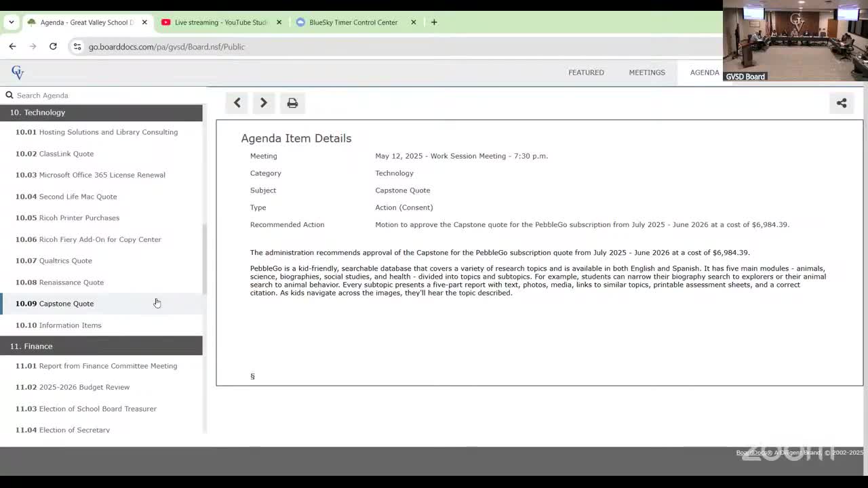Open the tab search dropdown arrow
The height and width of the screenshot is (488, 868).
coord(12,22)
